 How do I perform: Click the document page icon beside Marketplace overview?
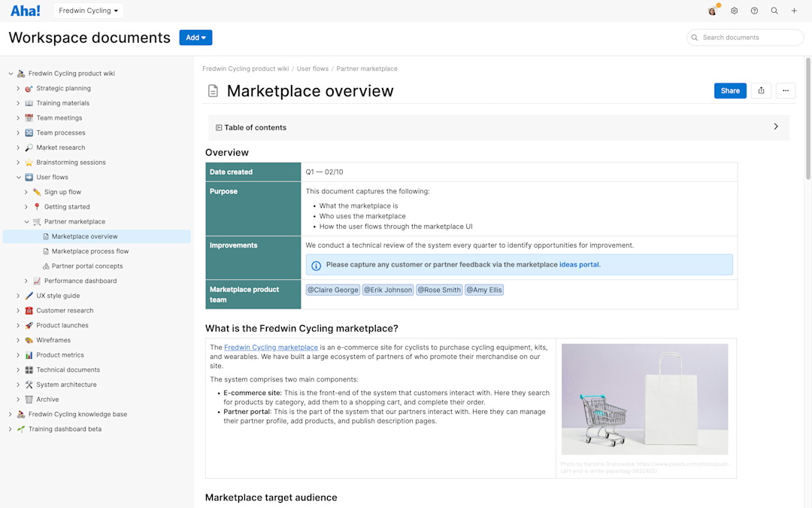pos(213,90)
